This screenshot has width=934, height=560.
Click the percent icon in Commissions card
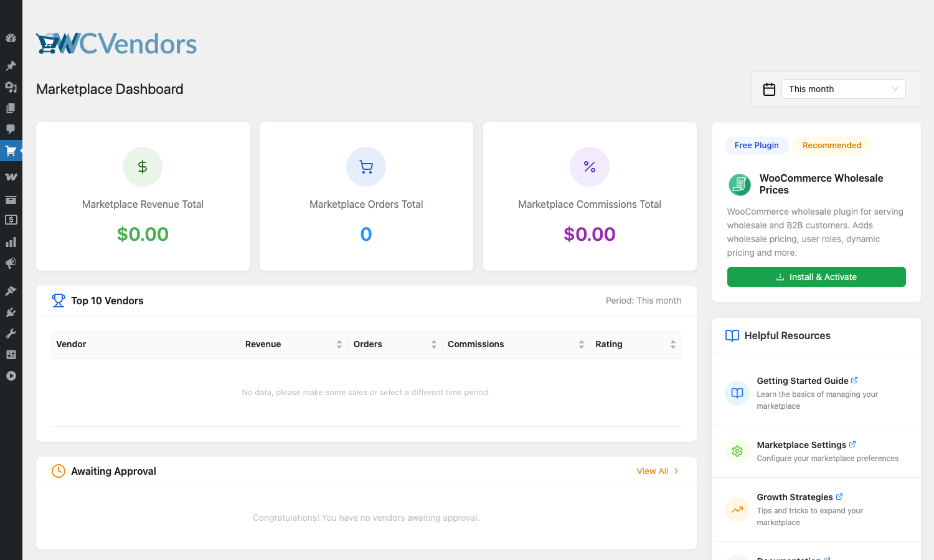pyautogui.click(x=590, y=167)
